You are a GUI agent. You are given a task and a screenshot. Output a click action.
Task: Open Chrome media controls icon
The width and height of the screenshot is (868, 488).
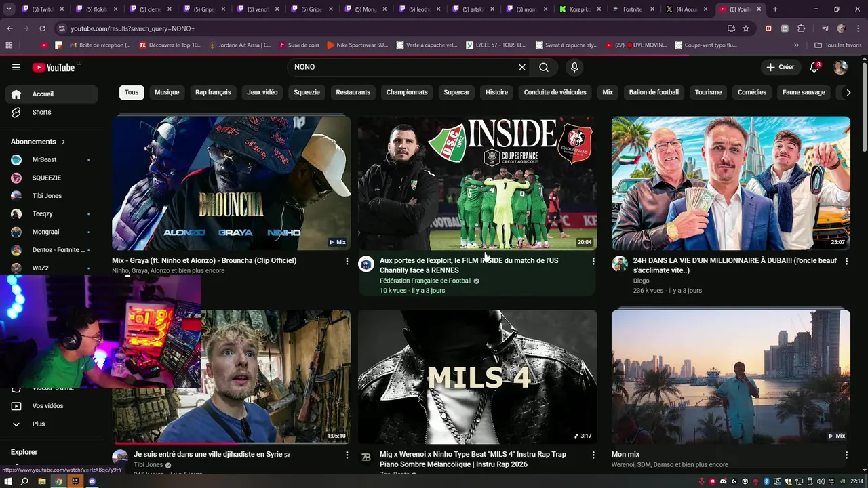[825, 28]
